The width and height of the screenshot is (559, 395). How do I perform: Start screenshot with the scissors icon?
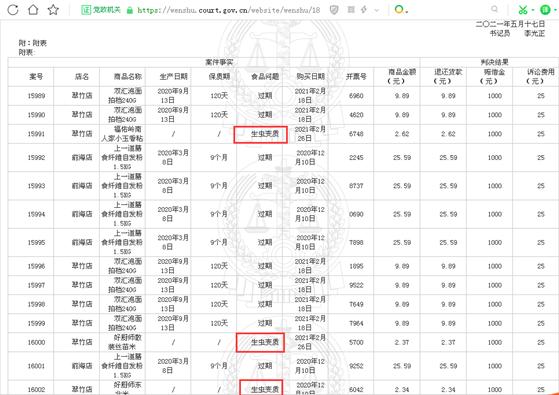point(523,10)
